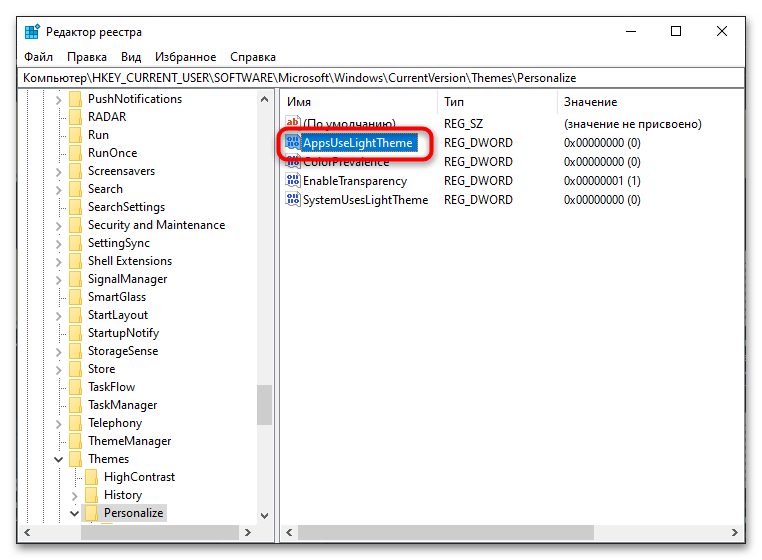Click the registry path address bar
Screen dimensions: 762x560
tap(381, 78)
